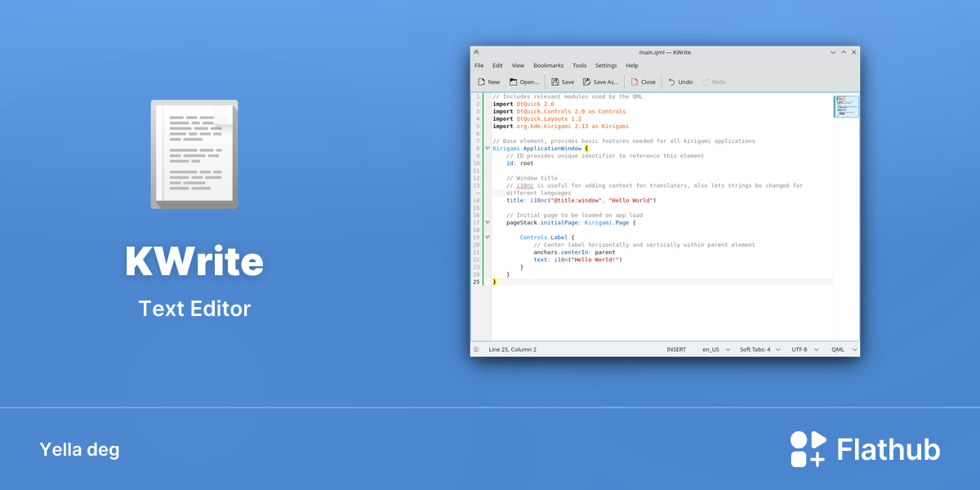
Task: Click the code minimap thumbnail
Action: [x=846, y=106]
